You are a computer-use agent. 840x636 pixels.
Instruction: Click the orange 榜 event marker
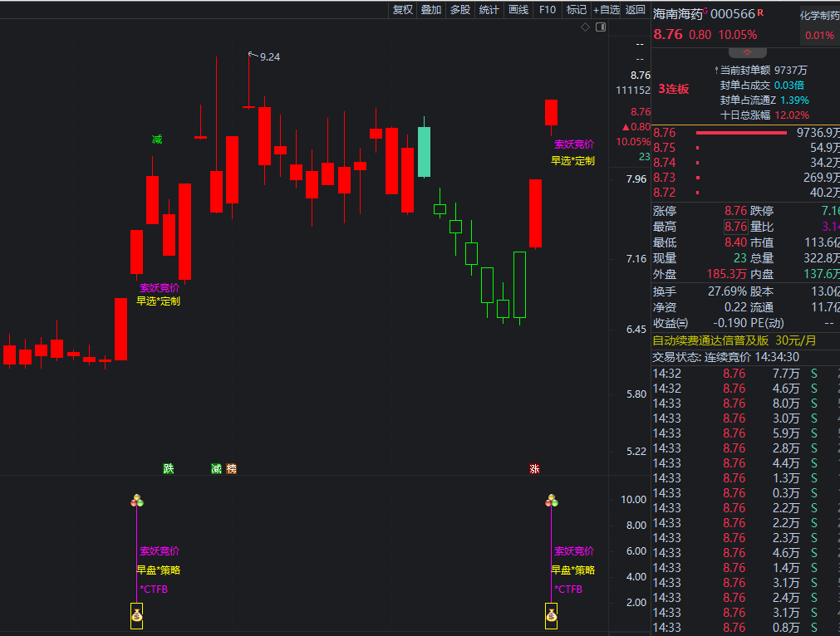click(231, 469)
